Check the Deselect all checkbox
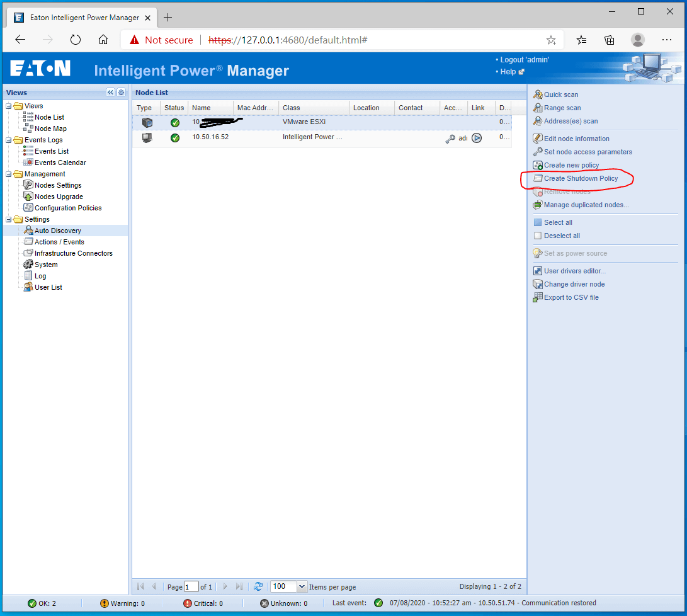This screenshot has width=687, height=616. (x=537, y=235)
